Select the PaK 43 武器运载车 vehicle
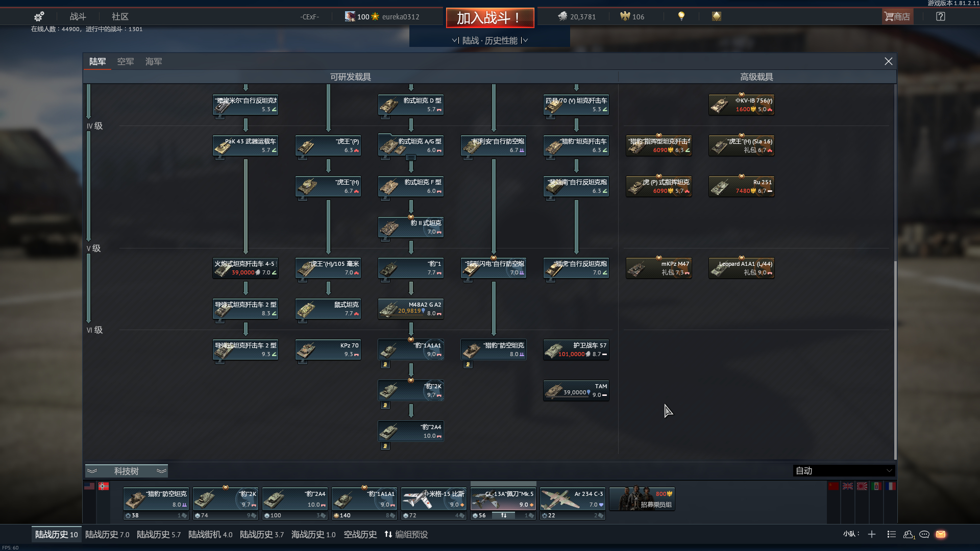This screenshot has width=980, height=551. point(246,145)
